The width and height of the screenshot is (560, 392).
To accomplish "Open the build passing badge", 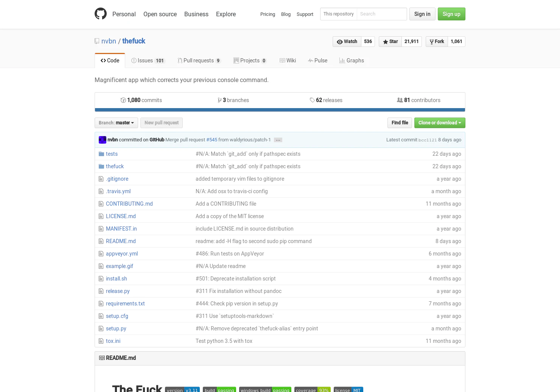I will coord(219,390).
